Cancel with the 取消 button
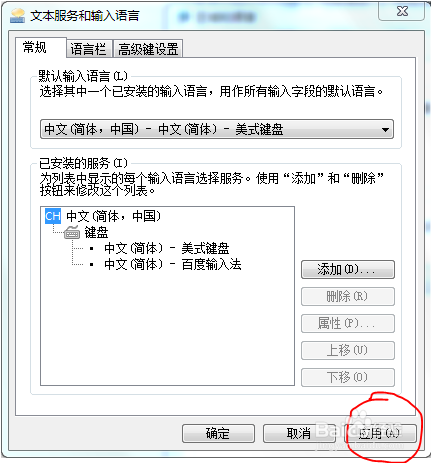The image size is (432, 463). pyautogui.click(x=299, y=433)
